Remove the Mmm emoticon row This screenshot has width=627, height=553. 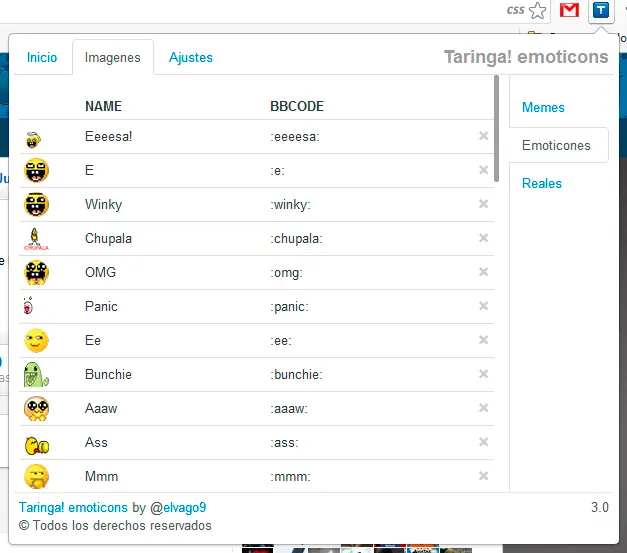click(x=483, y=476)
